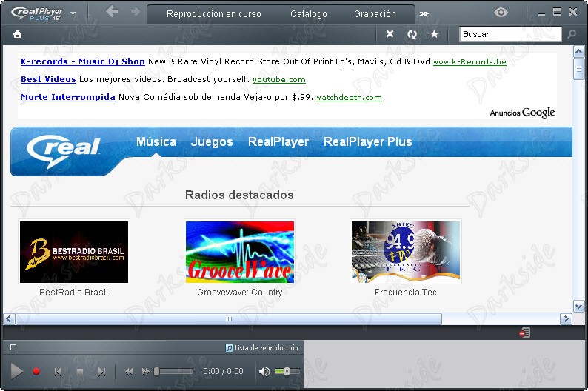Screen dimensions: 588x391
Task: Expand more tabs with the double-arrow chevron
Action: point(424,14)
